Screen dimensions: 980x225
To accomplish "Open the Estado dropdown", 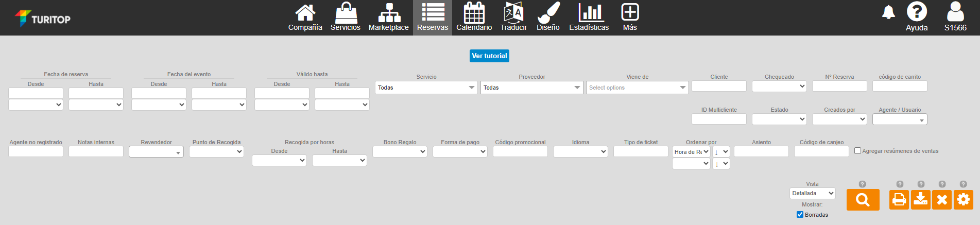I will pyautogui.click(x=779, y=119).
